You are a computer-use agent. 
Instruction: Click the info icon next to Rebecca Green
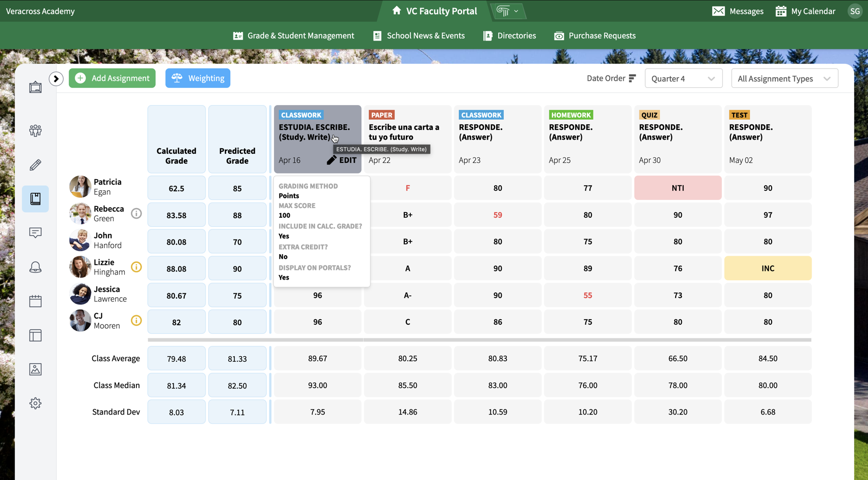tap(136, 214)
